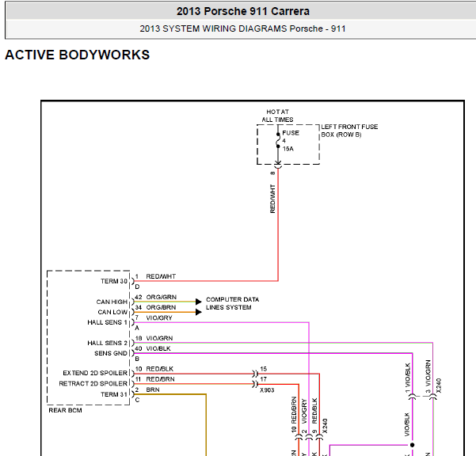Select the vertical "3 VIO/GRN" label near X240

[x=428, y=376]
